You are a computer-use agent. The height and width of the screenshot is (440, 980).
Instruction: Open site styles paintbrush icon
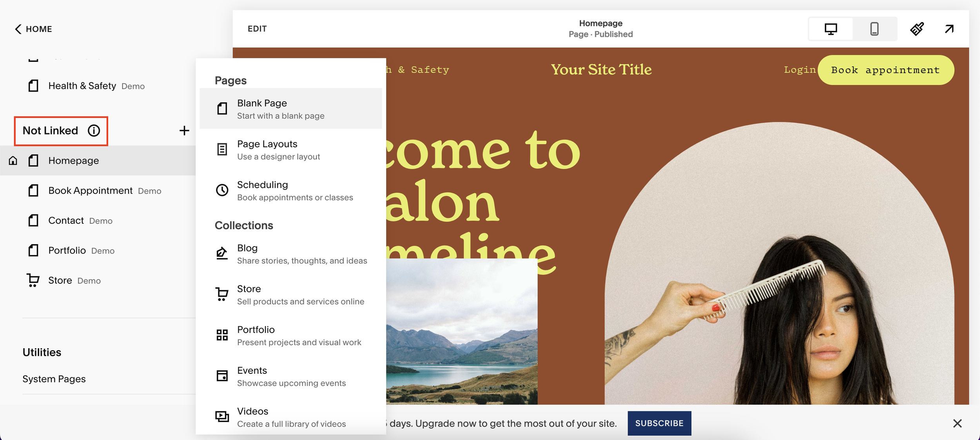pyautogui.click(x=917, y=29)
